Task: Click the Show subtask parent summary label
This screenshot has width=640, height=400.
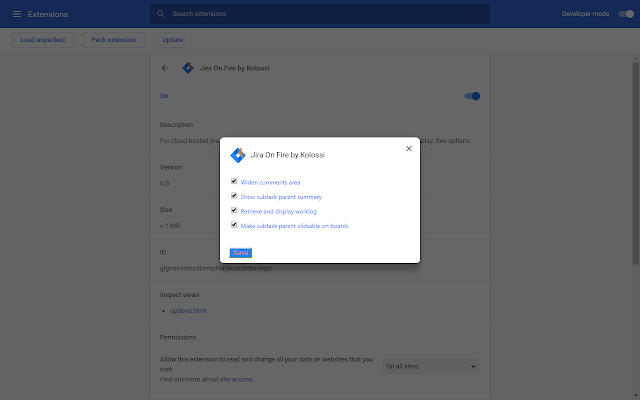Action: coord(281,197)
